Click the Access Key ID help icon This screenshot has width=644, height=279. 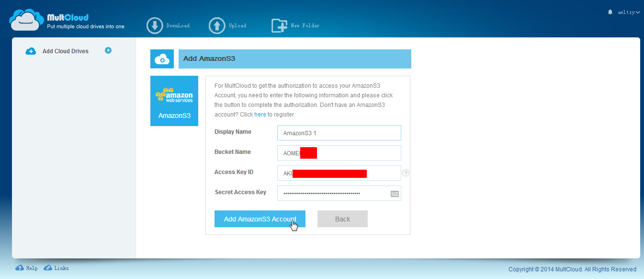(406, 173)
